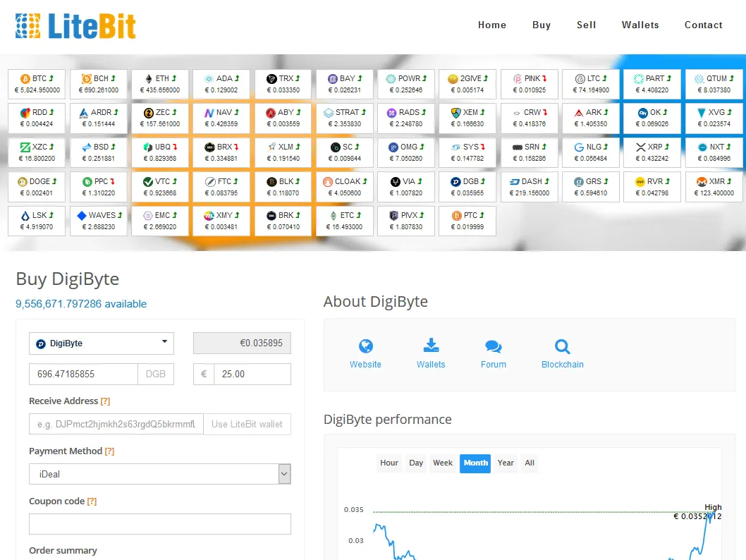The width and height of the screenshot is (746, 560).
Task: Open DigiByte Blockchain search icon
Action: coord(563,346)
